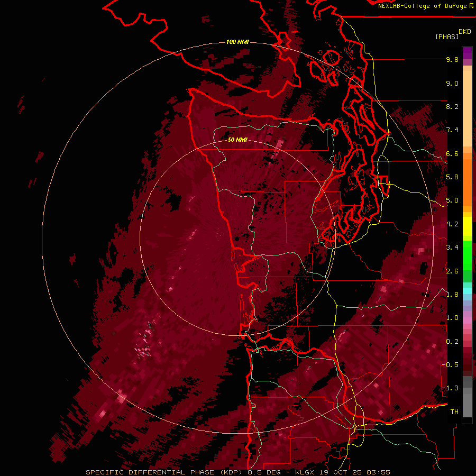Click the KLGX station identifier in the caption
The height and width of the screenshot is (476, 476).
coord(305,472)
